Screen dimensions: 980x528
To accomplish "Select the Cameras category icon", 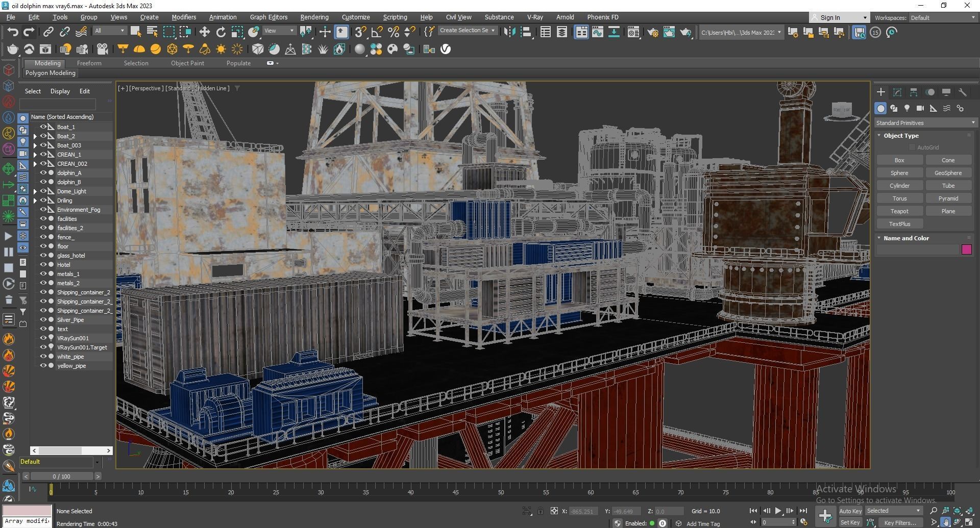I will click(920, 108).
